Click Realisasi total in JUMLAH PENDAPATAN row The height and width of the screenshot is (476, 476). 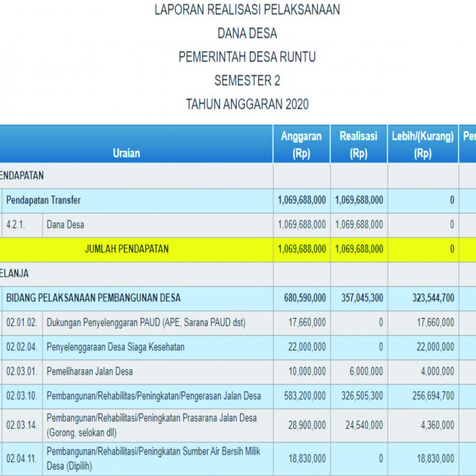tap(359, 249)
